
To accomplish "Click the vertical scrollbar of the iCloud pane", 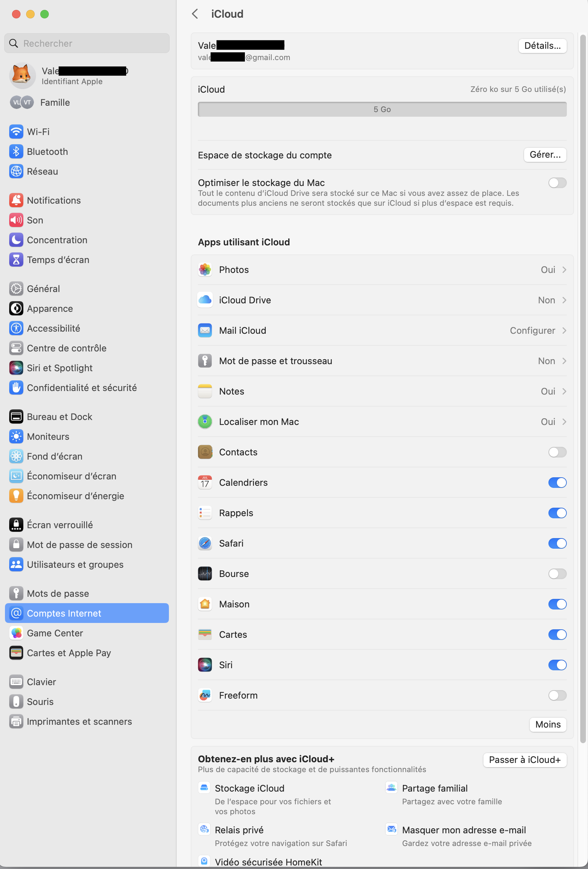I will point(582,389).
